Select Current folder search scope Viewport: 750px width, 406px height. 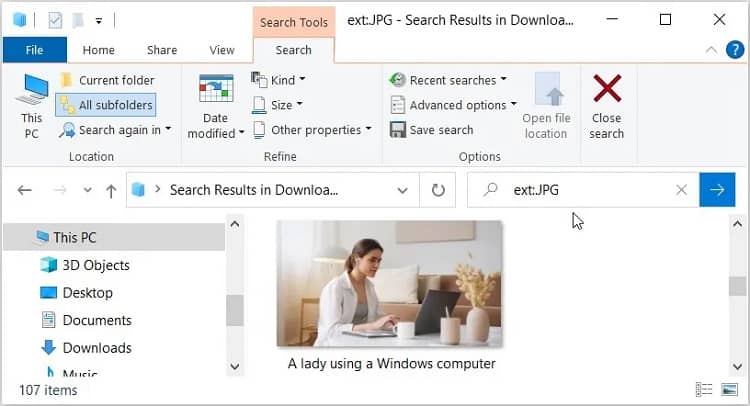[x=108, y=80]
